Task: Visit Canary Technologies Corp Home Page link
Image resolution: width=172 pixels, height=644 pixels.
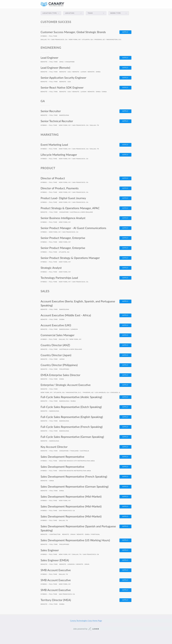Action: point(86,621)
